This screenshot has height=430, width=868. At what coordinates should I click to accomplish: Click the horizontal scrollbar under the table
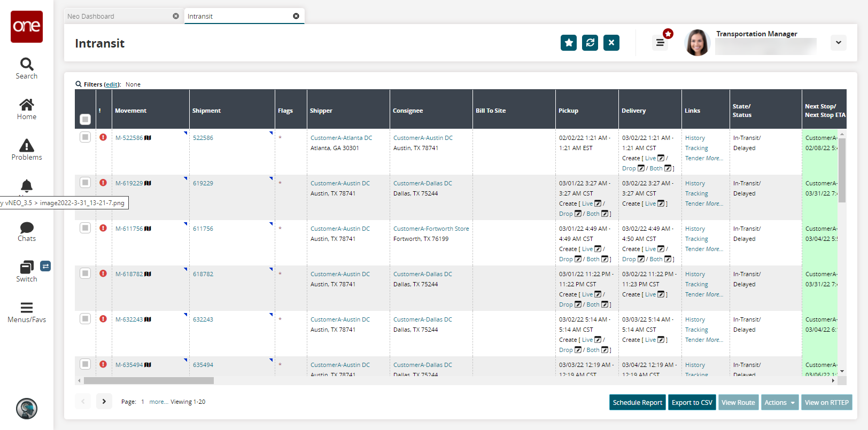(149, 381)
